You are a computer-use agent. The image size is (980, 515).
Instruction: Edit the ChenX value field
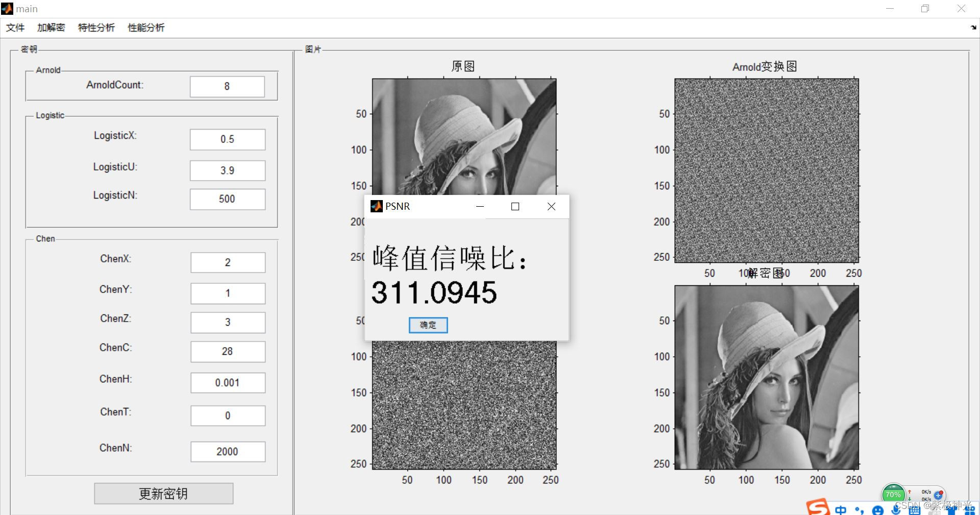[x=228, y=262]
